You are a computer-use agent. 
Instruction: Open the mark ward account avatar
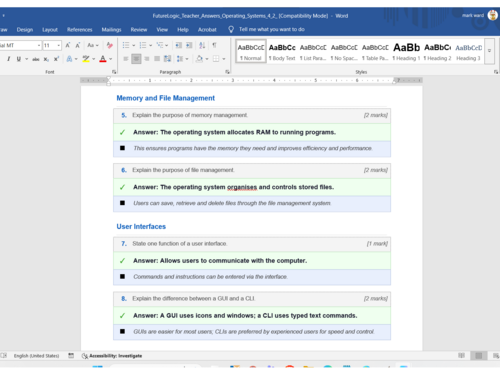tap(492, 15)
